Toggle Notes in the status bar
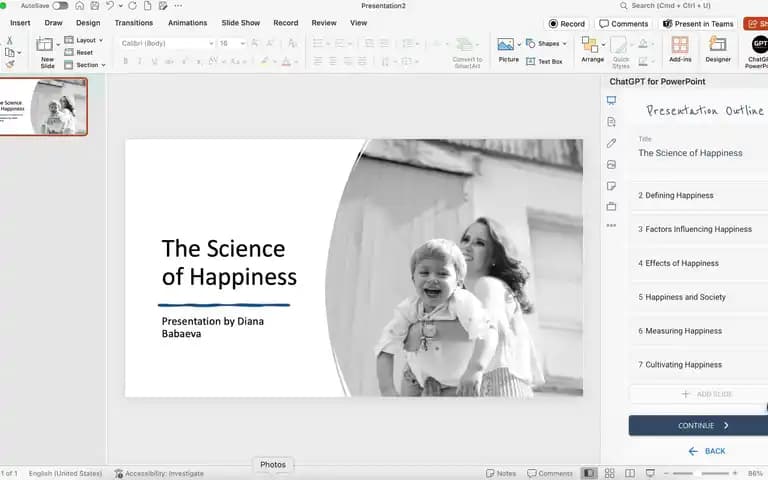Image resolution: width=768 pixels, height=480 pixels. tap(501, 473)
